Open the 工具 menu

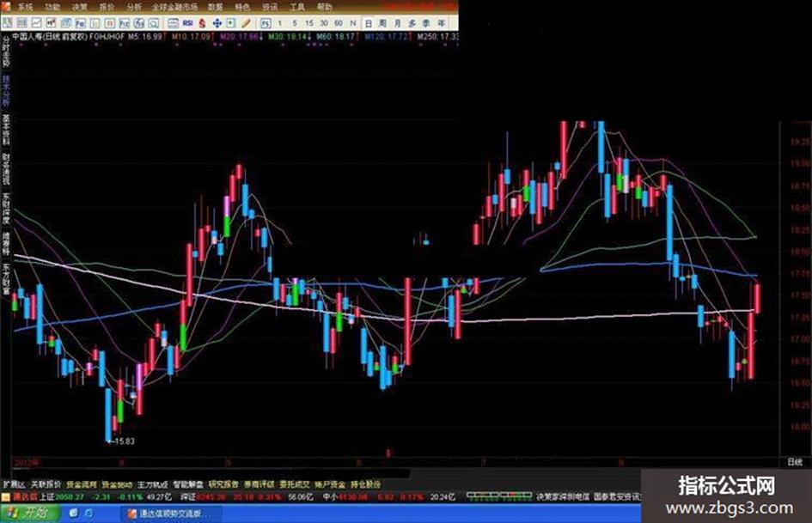(x=296, y=7)
